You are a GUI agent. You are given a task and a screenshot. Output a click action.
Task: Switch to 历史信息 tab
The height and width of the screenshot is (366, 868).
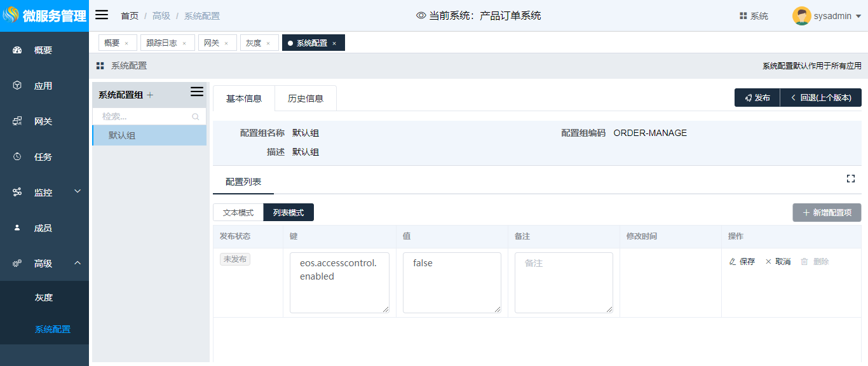305,98
